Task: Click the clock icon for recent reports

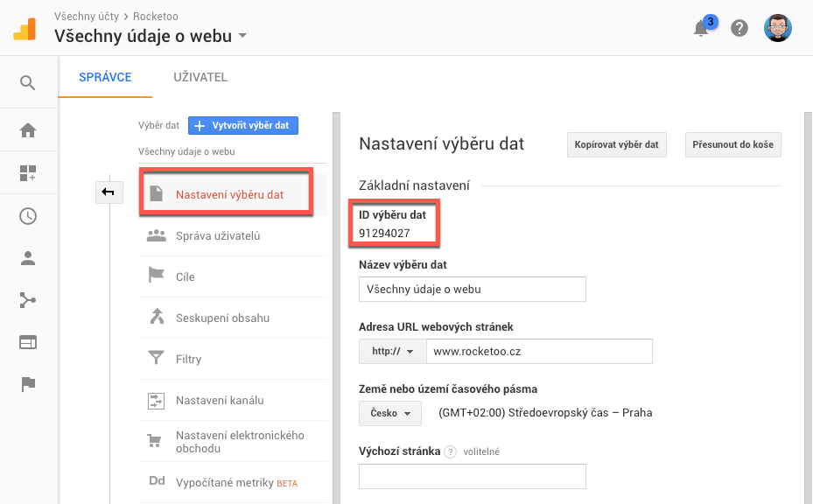Action: click(x=27, y=215)
